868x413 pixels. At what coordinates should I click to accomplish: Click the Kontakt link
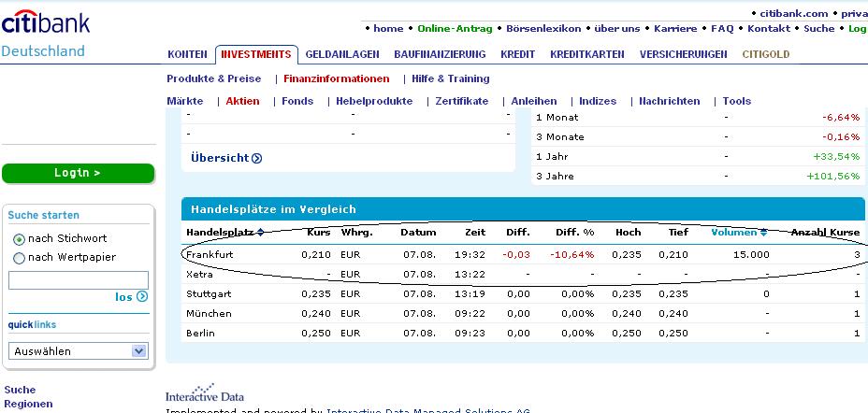(769, 29)
